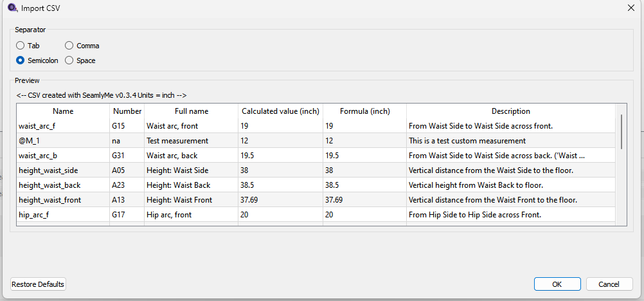Viewport: 644px width, 301px height.
Task: Close the Import CSV dialog
Action: click(x=630, y=8)
